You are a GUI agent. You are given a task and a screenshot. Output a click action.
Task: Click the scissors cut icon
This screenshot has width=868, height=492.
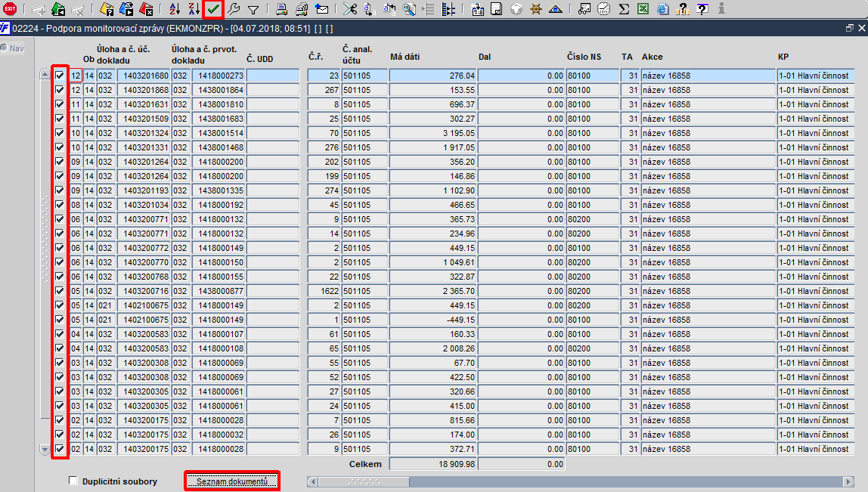pos(349,9)
